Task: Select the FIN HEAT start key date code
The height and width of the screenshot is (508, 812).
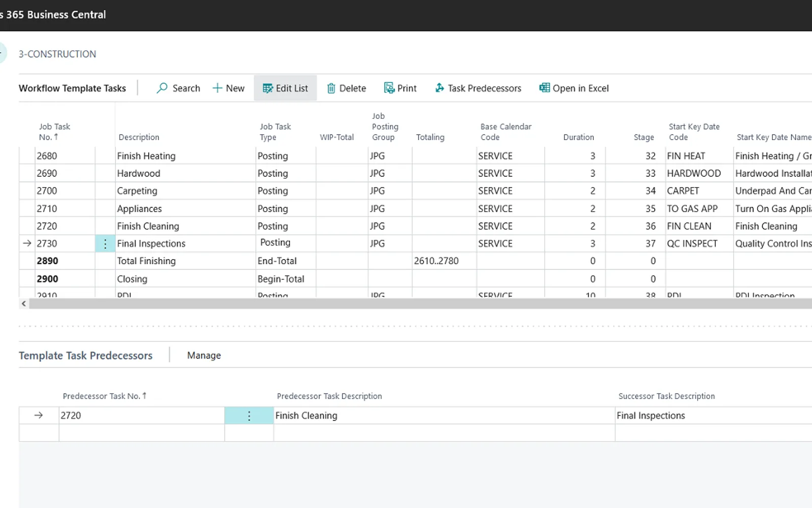Action: click(x=699, y=156)
